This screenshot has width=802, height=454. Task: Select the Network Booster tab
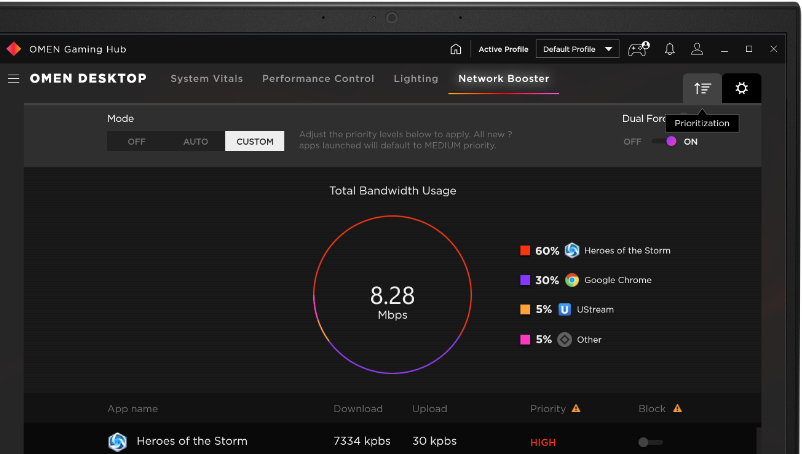click(504, 79)
